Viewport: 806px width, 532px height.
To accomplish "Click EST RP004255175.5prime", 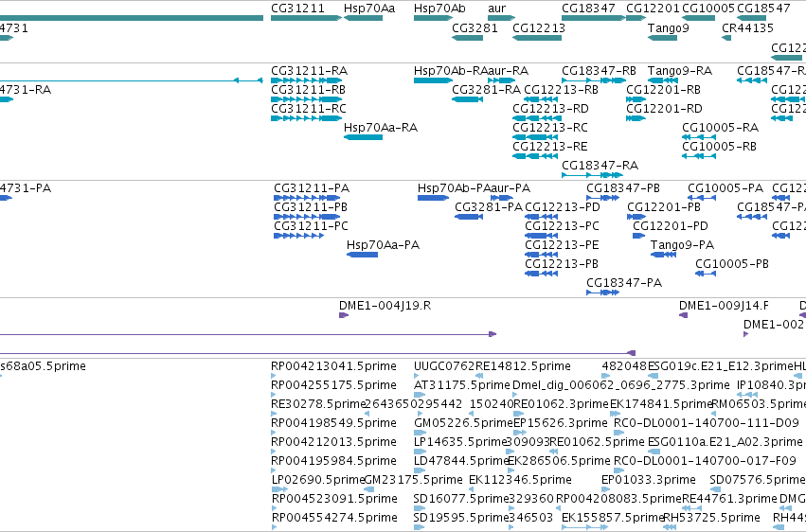I will click(333, 385).
